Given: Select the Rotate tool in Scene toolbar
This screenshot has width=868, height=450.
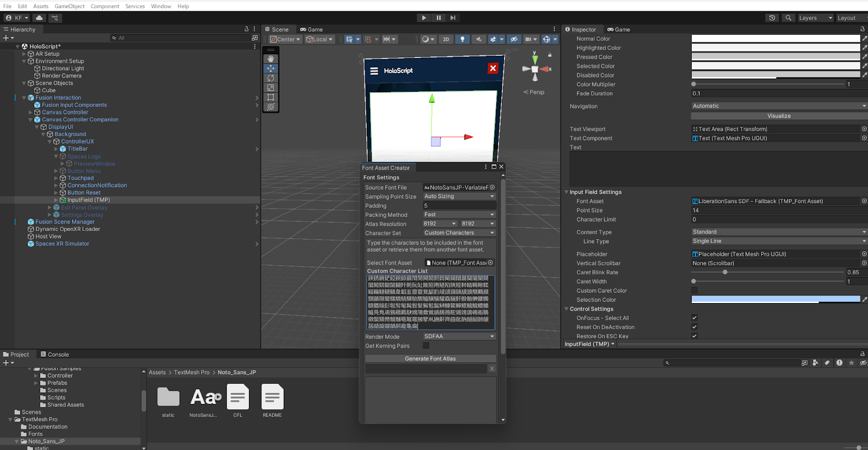Looking at the screenshot, I should pos(271,78).
